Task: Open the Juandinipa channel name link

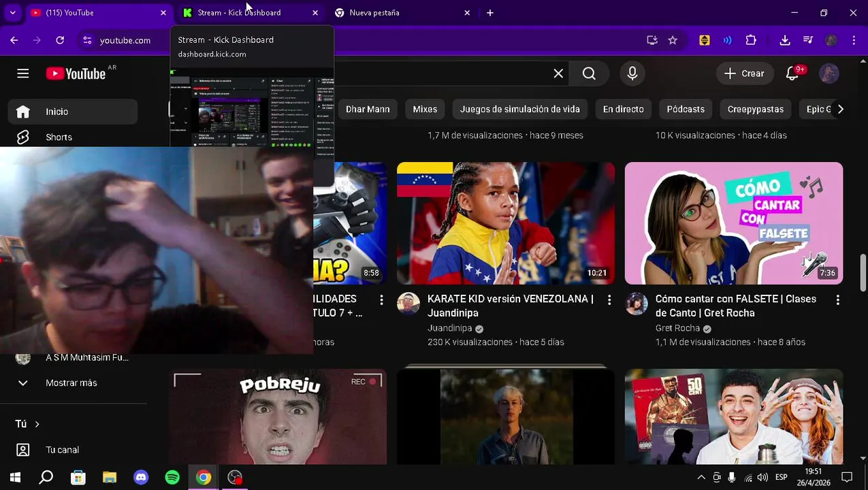Action: (449, 328)
